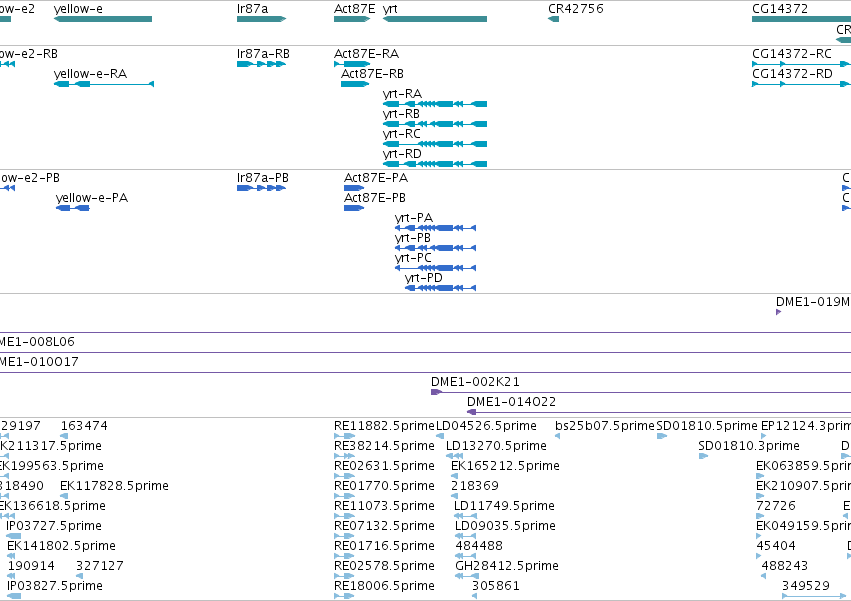This screenshot has width=851, height=601.
Task: Click EST RE01770.5prime
Action: [384, 486]
